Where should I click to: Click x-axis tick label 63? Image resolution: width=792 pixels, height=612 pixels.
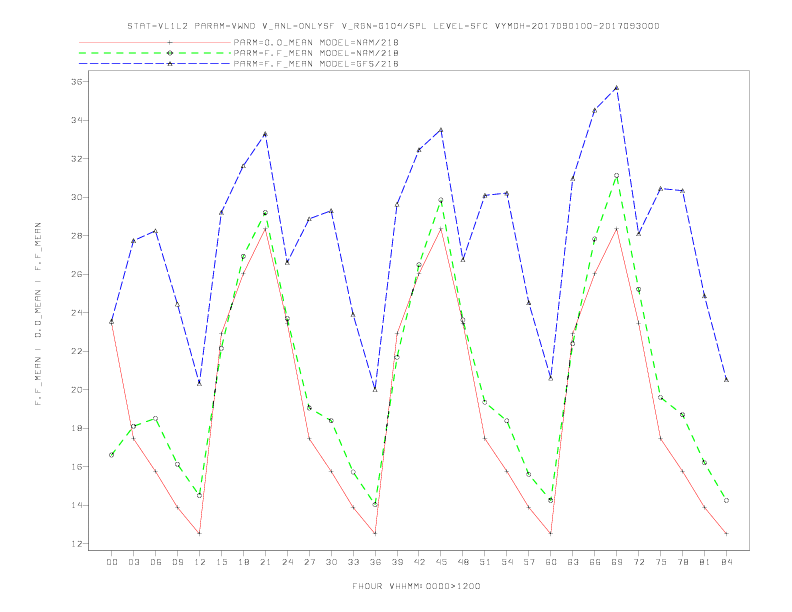coord(573,562)
